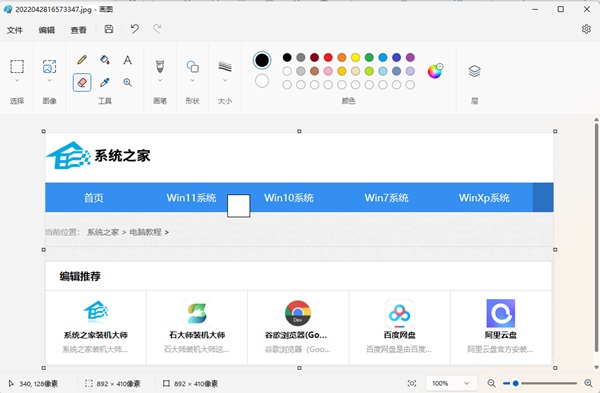This screenshot has width=600, height=393.
Task: Pick the red swatch in the palette
Action: (x=328, y=57)
